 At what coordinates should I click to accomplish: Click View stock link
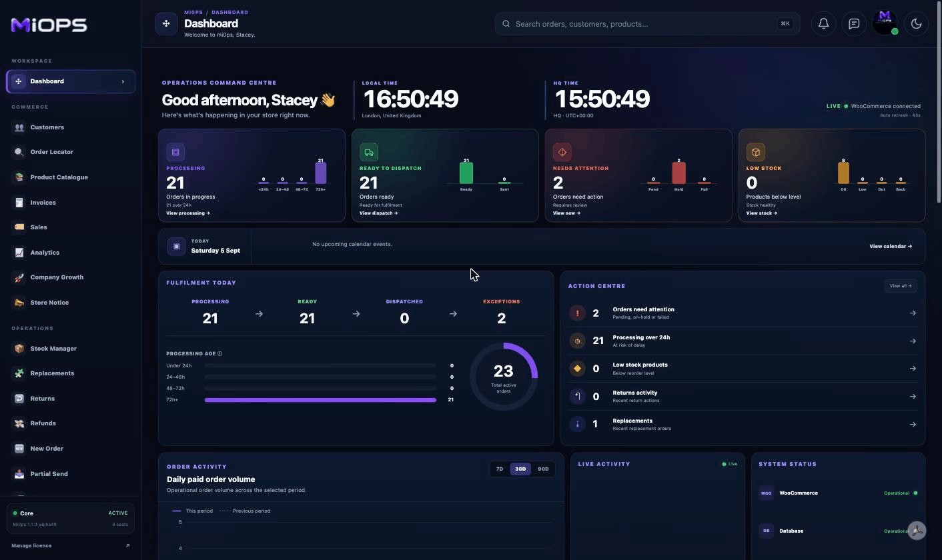[x=762, y=213]
